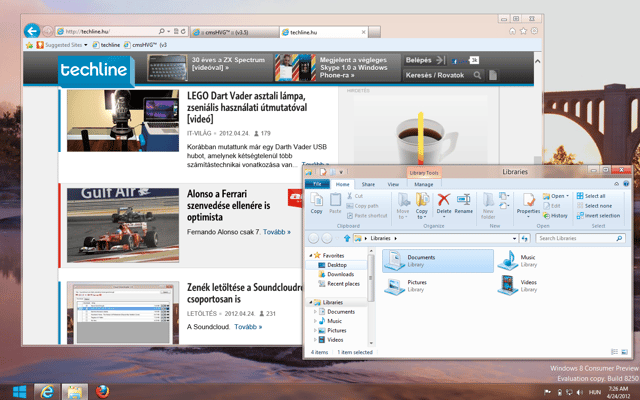640x400 pixels.
Task: Open the ribbon Open button dropdown
Action: pos(567,196)
